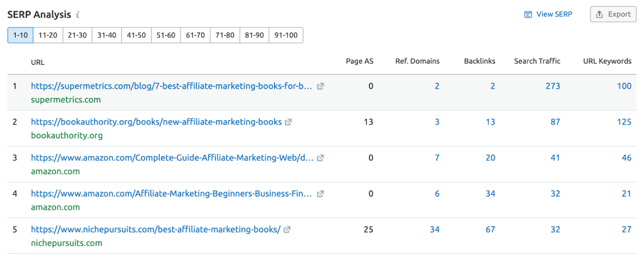The width and height of the screenshot is (644, 254).
Task: Switch to the 51-60 results tab
Action: click(x=166, y=35)
